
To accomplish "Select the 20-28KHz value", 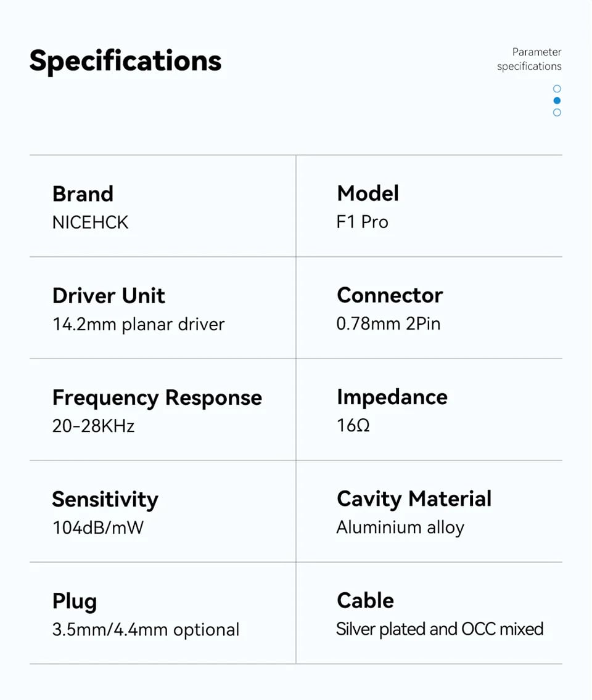I will pyautogui.click(x=93, y=426).
